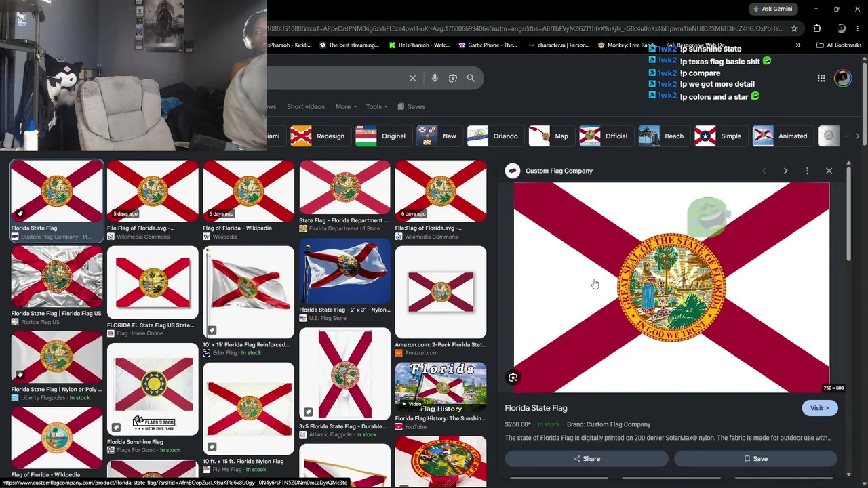
Task: Close the image preview panel
Action: click(829, 171)
